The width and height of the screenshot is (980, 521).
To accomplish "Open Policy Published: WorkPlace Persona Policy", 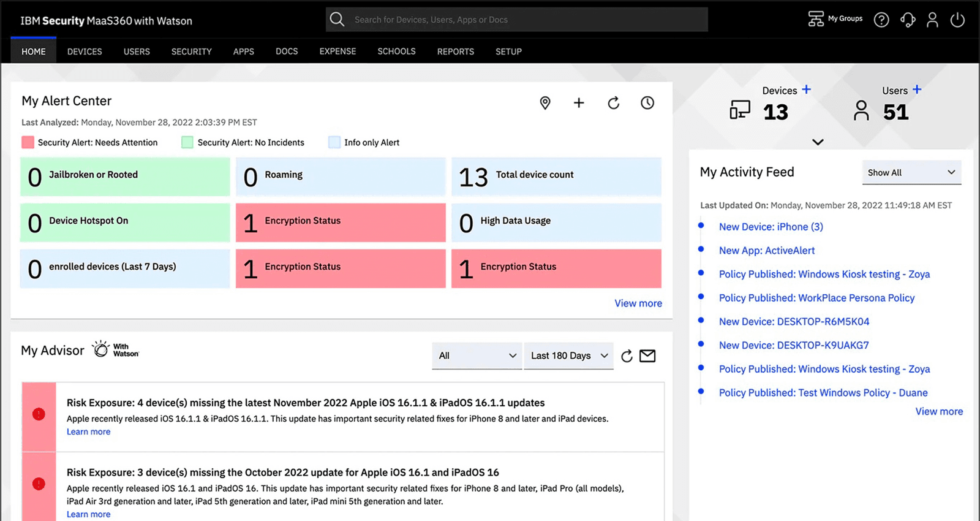I will [816, 298].
